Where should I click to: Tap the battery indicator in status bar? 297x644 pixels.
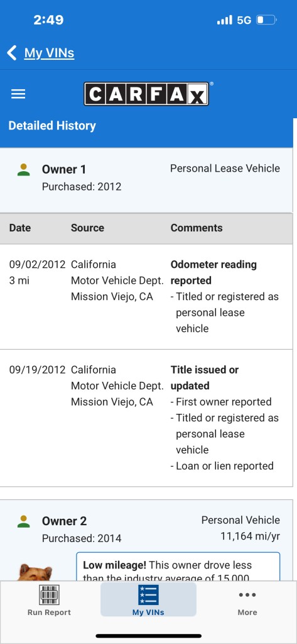(267, 19)
